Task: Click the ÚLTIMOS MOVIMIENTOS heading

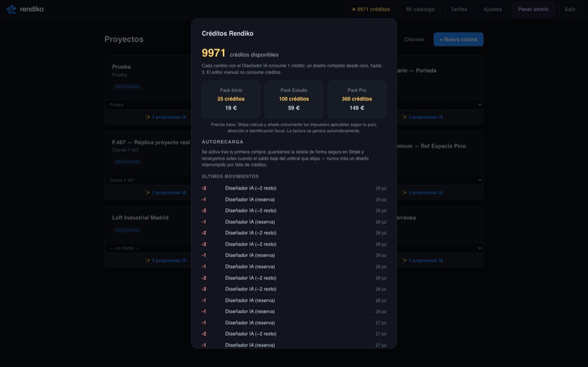Action: (230, 176)
